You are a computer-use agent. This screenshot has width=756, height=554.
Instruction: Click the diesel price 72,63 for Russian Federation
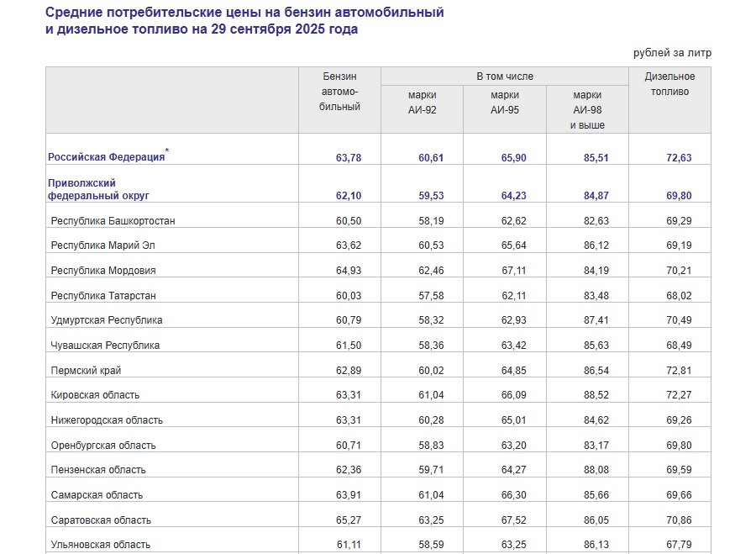click(x=679, y=158)
